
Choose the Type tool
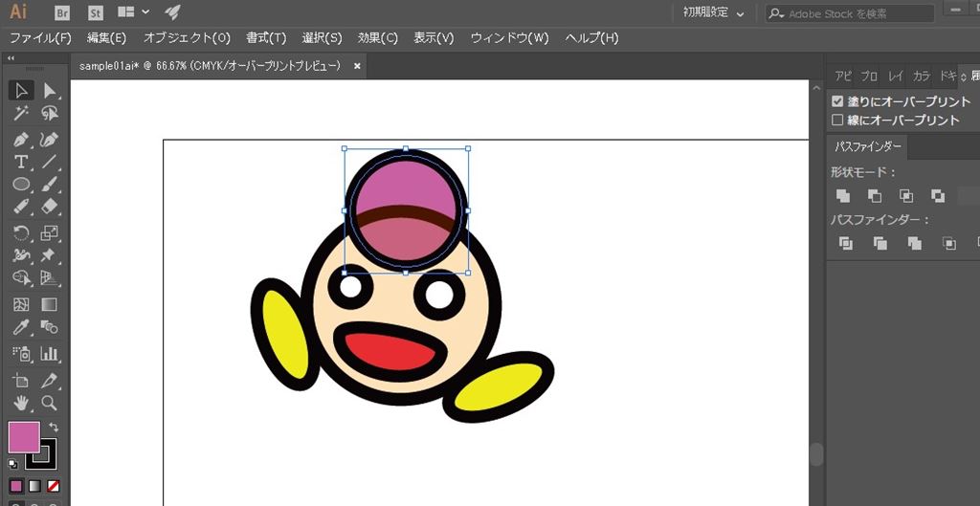click(21, 161)
